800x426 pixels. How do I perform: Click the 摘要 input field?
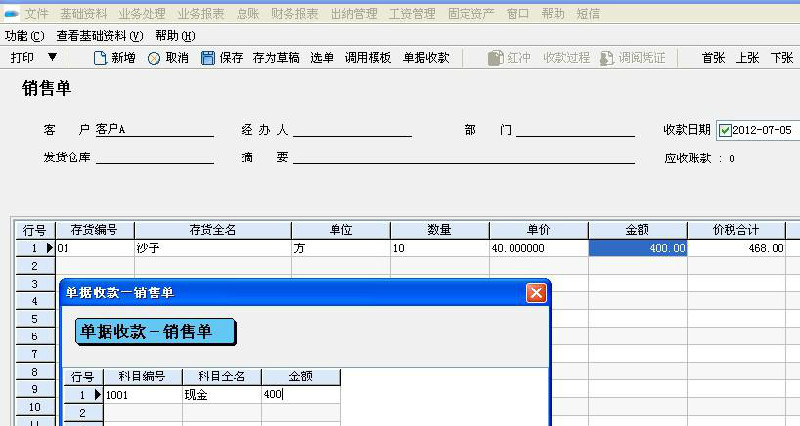click(464, 157)
